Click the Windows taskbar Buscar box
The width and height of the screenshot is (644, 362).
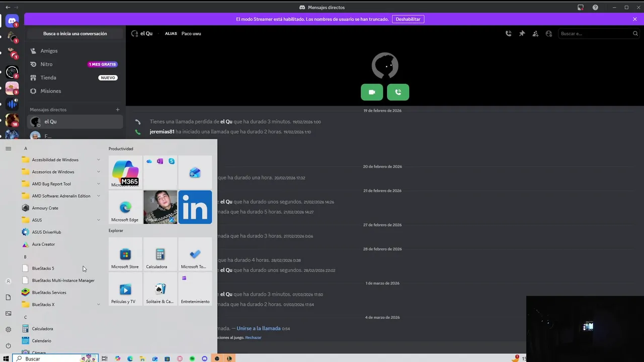pos(55,358)
